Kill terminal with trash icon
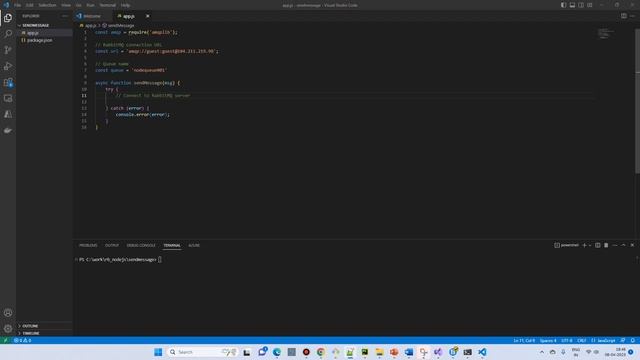 pyautogui.click(x=606, y=245)
